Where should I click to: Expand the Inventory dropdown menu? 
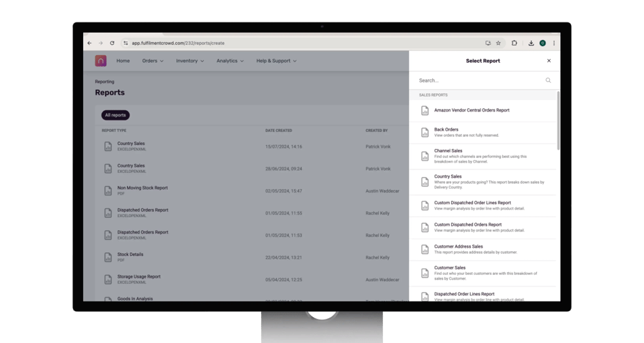[189, 61]
